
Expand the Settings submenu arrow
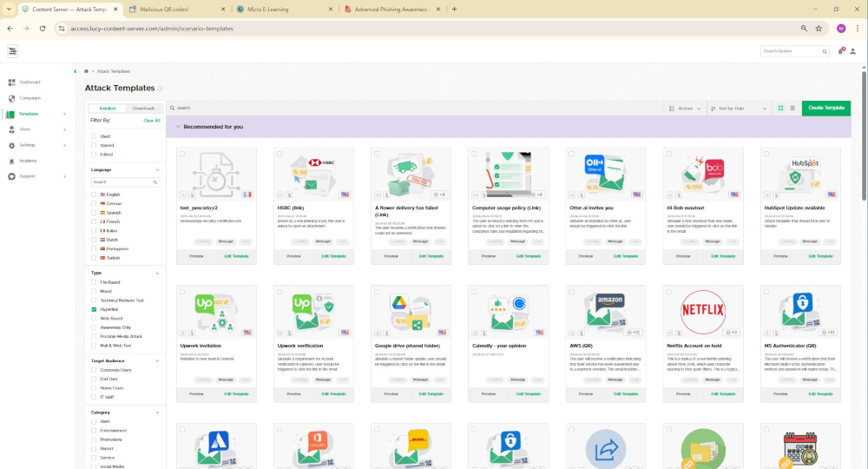(65, 145)
